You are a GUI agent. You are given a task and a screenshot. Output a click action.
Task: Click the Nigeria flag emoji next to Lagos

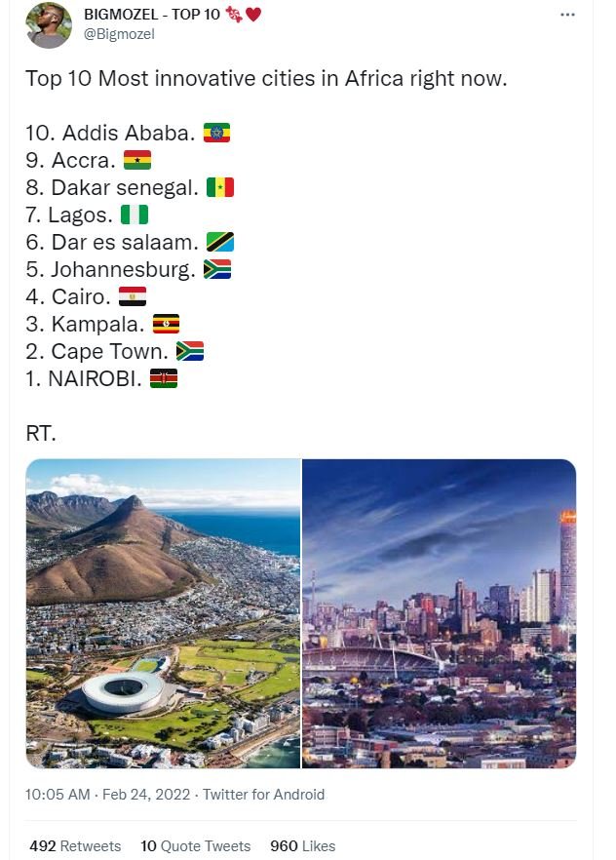tap(132, 214)
